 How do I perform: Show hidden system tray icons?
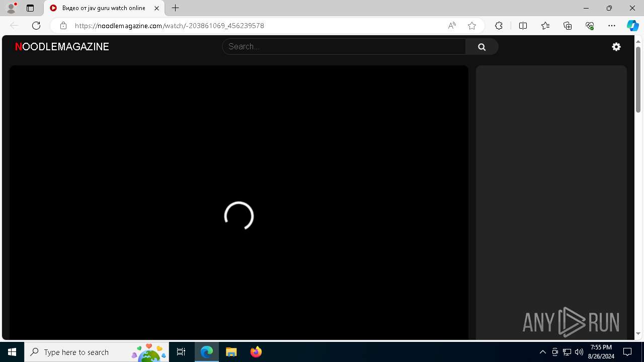click(x=542, y=352)
